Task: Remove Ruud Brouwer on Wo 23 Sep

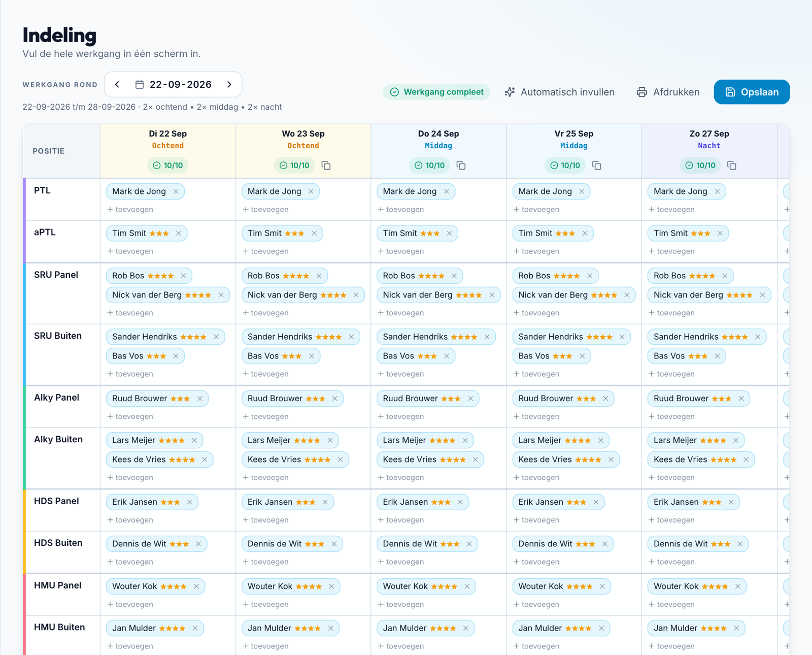Action: tap(335, 399)
